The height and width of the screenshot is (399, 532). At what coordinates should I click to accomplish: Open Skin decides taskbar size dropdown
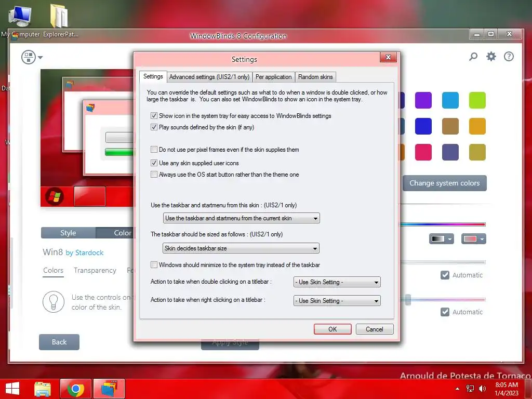coord(241,248)
